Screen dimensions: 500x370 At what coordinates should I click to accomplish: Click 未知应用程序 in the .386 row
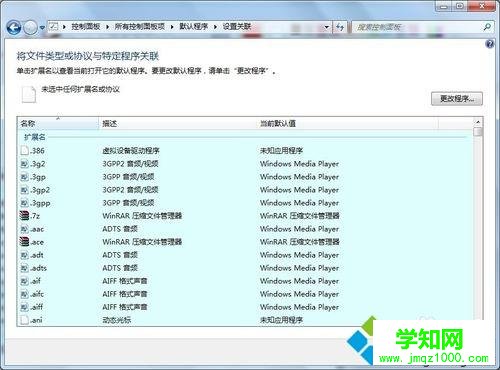click(x=281, y=151)
